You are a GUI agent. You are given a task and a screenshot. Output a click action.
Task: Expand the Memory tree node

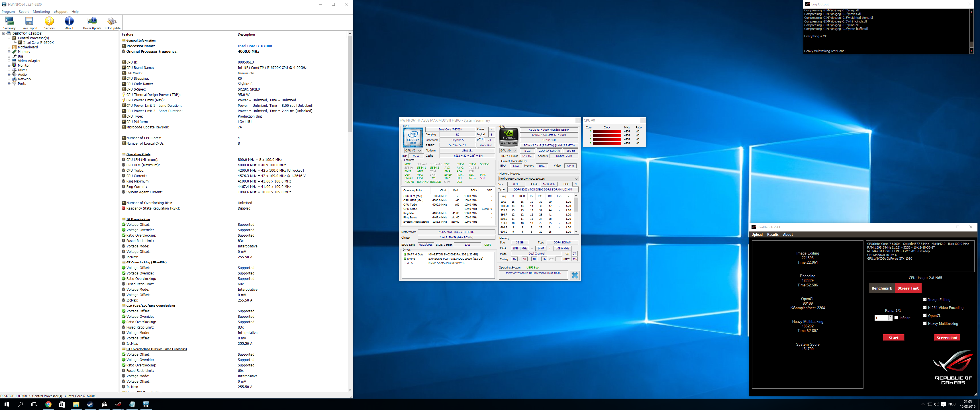(9, 52)
